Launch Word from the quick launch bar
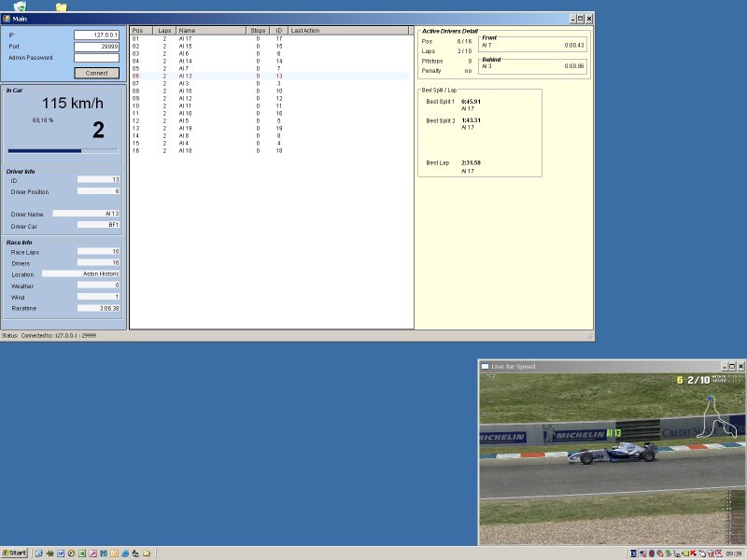The width and height of the screenshot is (747, 560). coord(61,553)
